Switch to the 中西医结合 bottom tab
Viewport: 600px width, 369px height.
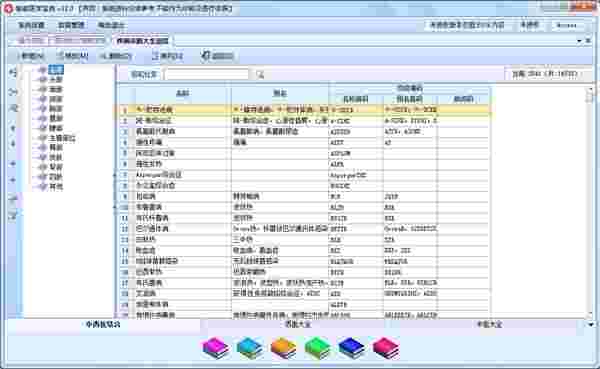[103, 325]
